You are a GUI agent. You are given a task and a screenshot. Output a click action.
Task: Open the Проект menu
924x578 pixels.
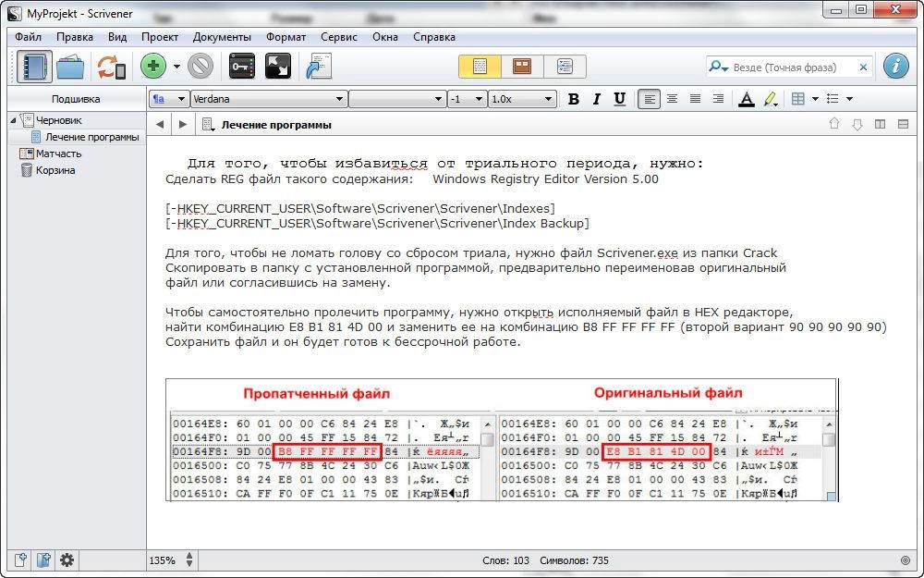click(x=160, y=37)
